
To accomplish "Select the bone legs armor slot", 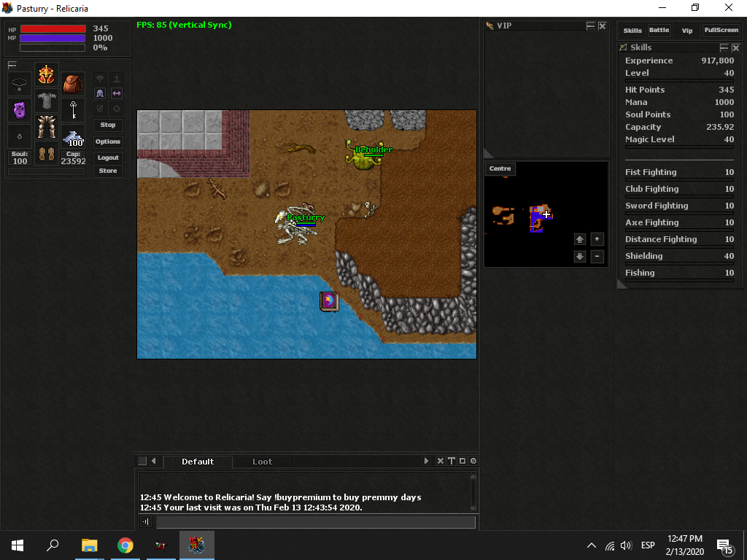I will click(x=46, y=127).
